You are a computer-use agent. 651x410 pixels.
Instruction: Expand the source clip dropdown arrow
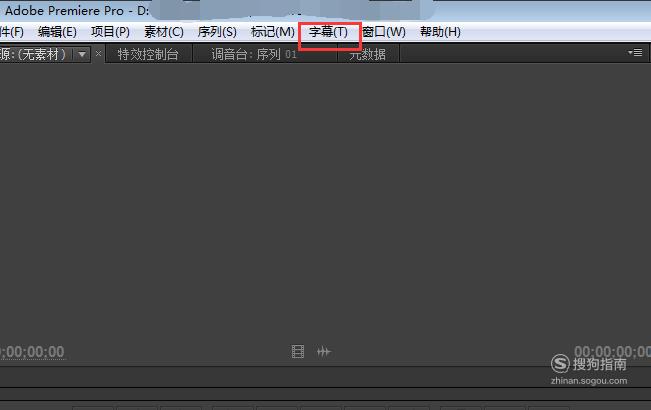[82, 54]
